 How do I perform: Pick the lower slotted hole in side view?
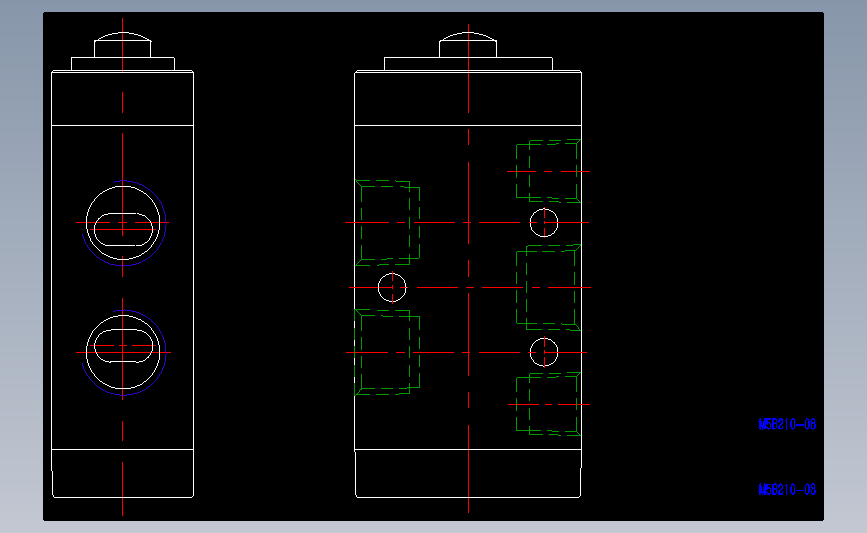point(123,346)
